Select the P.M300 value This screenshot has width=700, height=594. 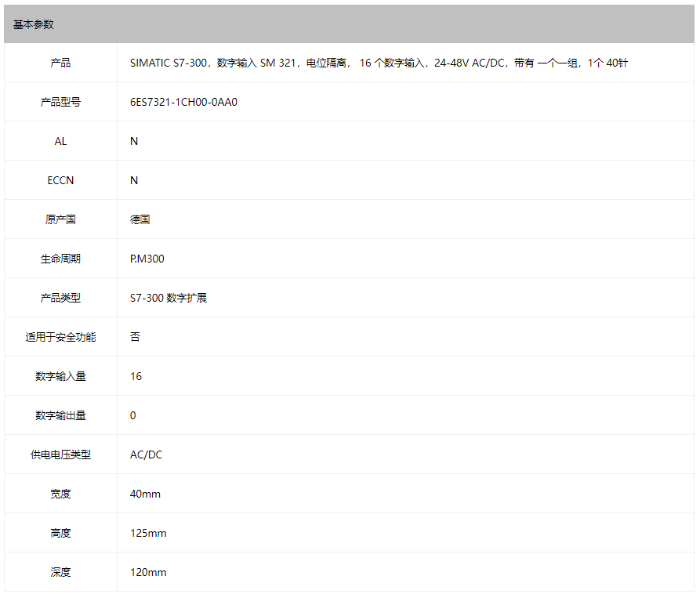click(x=147, y=259)
